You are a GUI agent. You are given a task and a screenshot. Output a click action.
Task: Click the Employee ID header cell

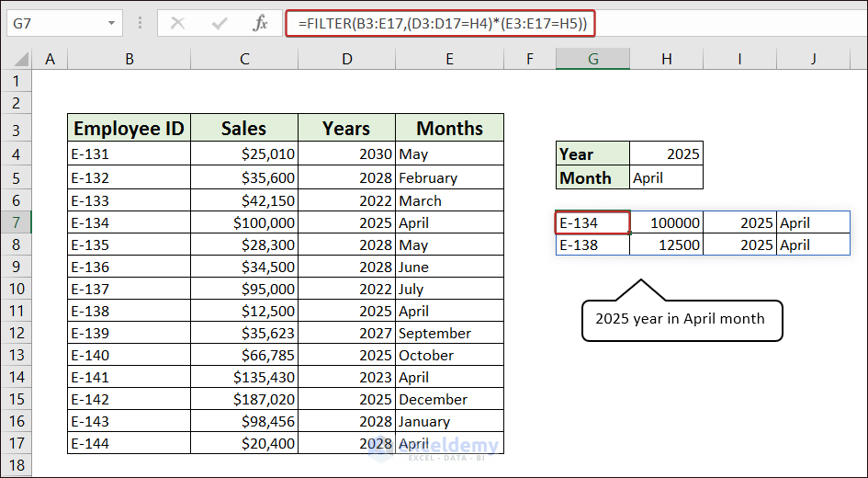click(x=130, y=128)
